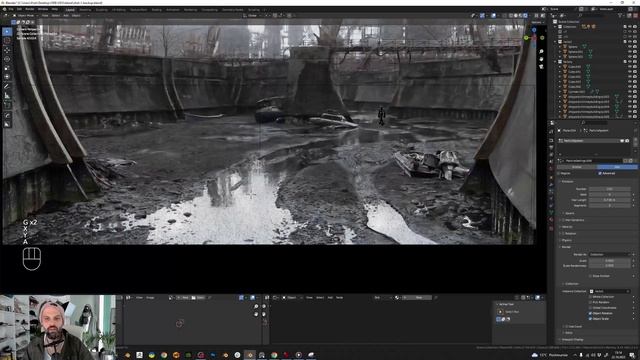The height and width of the screenshot is (360, 640).
Task: Select the Select Box tool
Action: tap(7, 31)
